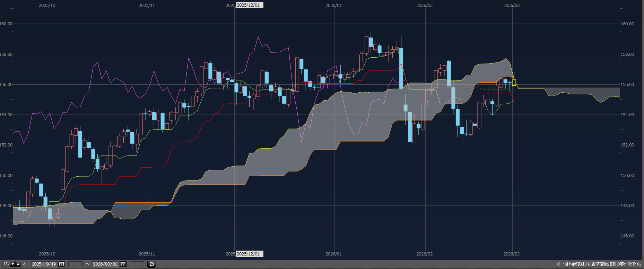
Task: Click the end time 00:00 field
Action: tap(136, 264)
